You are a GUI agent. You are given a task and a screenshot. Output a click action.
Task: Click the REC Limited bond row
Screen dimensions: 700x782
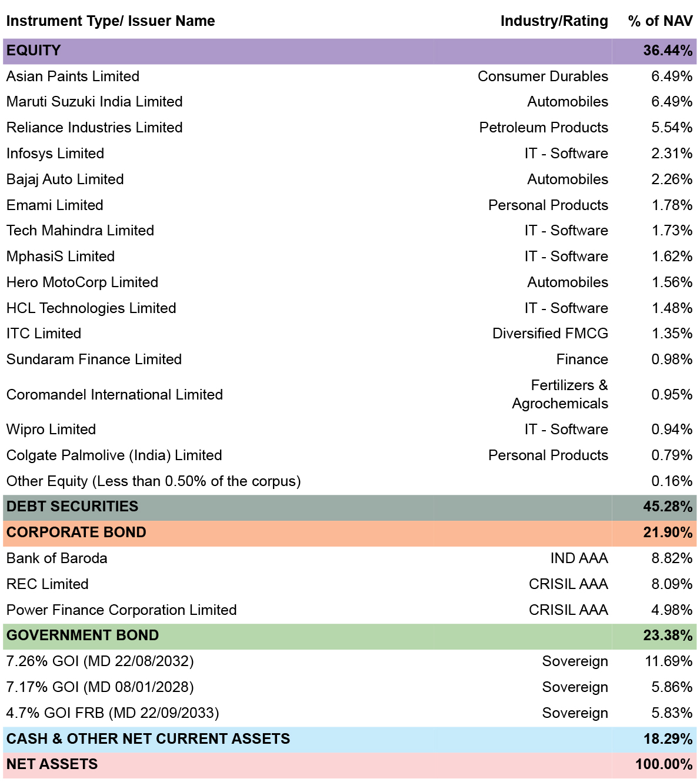coord(349,584)
